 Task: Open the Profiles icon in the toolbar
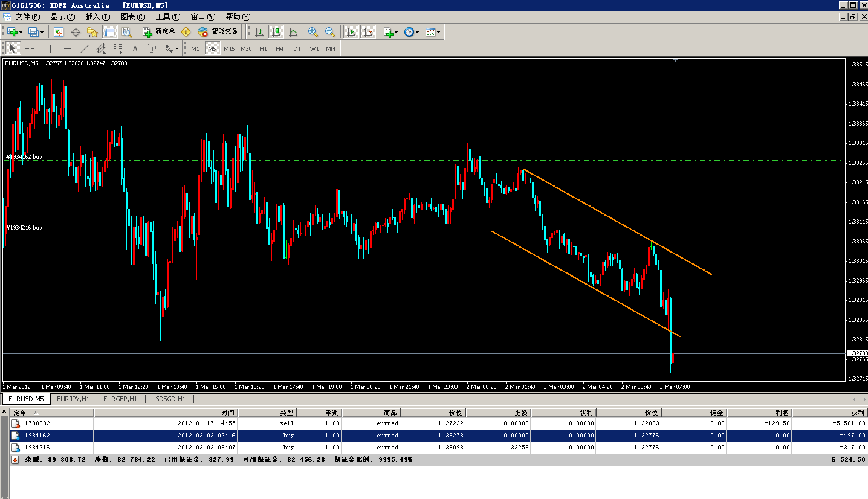coord(33,32)
